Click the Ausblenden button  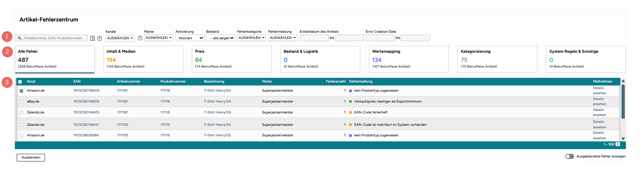31,157
